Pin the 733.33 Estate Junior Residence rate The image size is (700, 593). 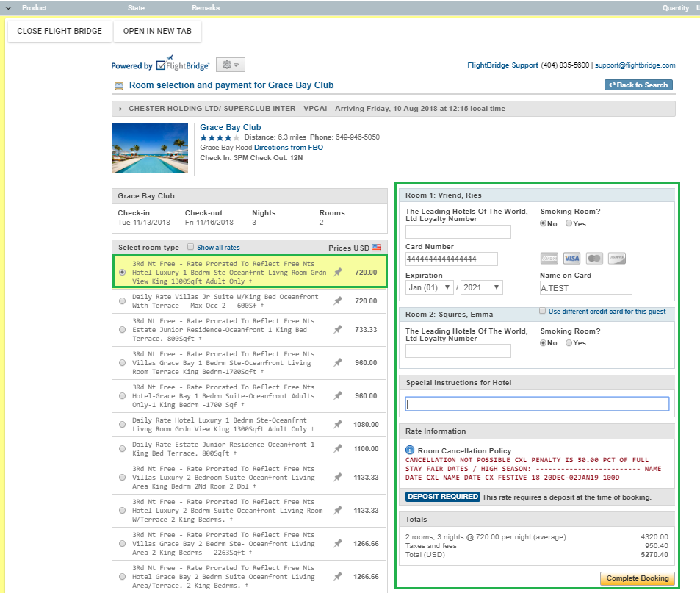pos(338,329)
